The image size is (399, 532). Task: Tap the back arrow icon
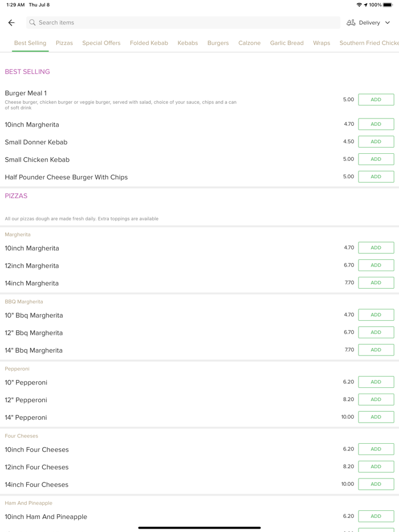tap(11, 23)
